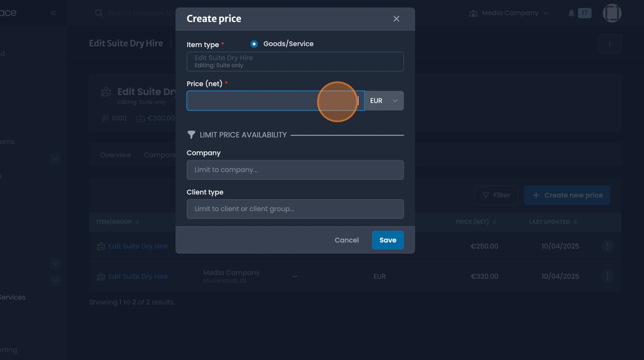Viewport: 644px width, 360px height.
Task: Switch to the Overview tab
Action: 115,154
